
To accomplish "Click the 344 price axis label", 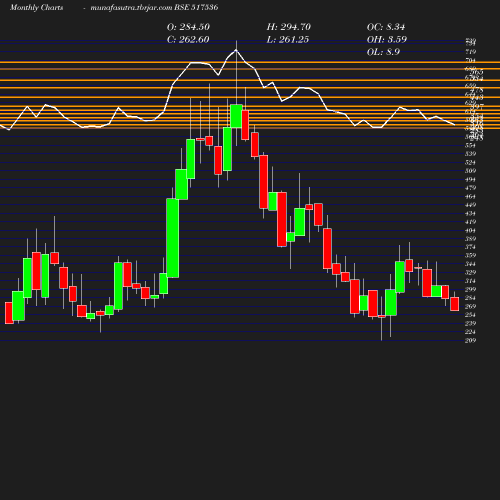I will coord(470,264).
